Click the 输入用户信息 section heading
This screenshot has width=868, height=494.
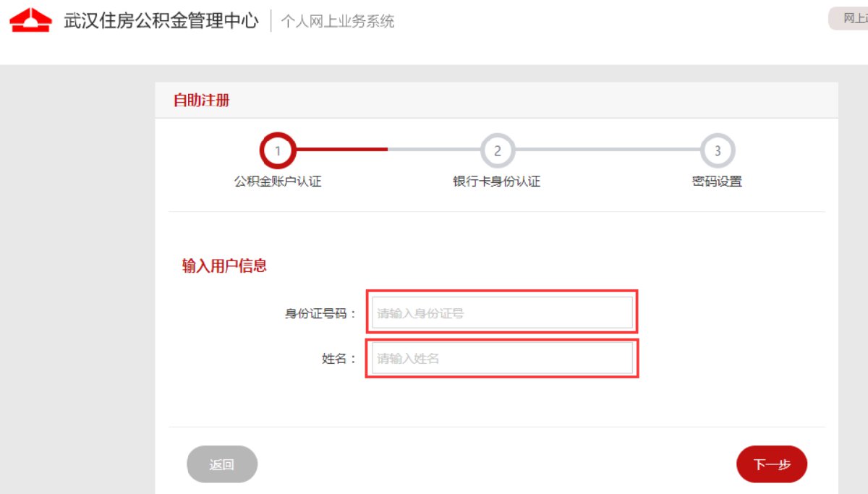(224, 265)
